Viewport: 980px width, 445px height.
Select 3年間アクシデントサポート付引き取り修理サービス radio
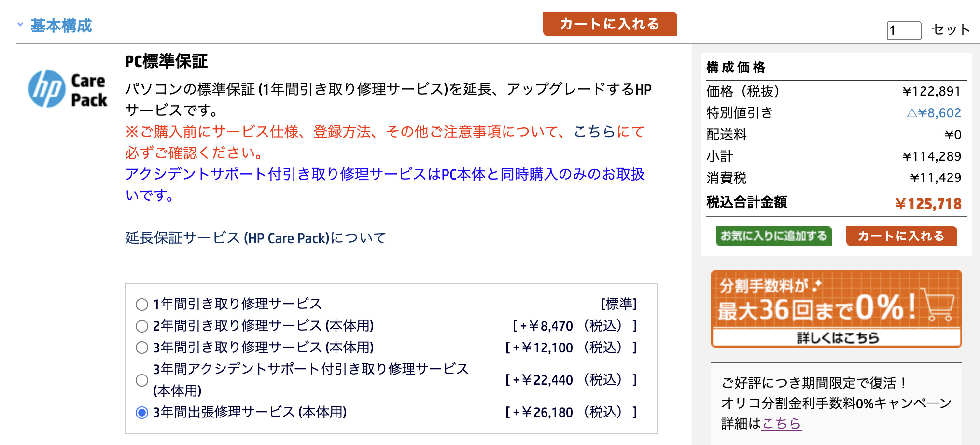(142, 380)
